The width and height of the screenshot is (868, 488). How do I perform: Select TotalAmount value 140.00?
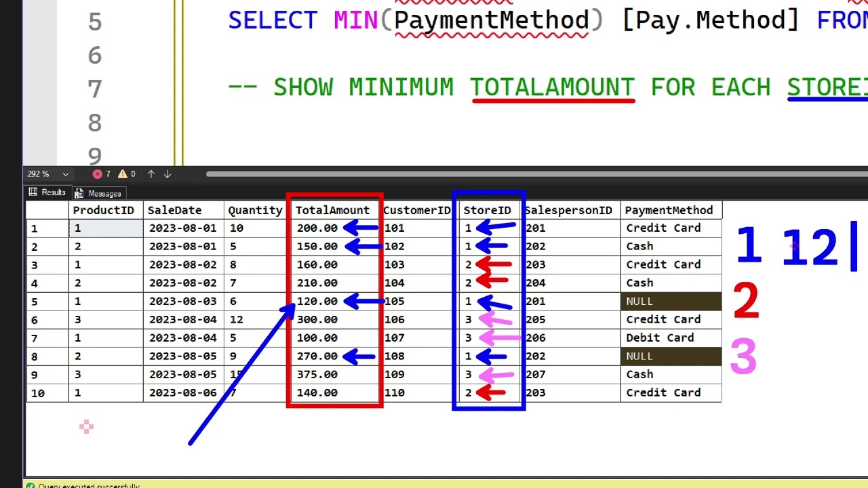pyautogui.click(x=317, y=393)
